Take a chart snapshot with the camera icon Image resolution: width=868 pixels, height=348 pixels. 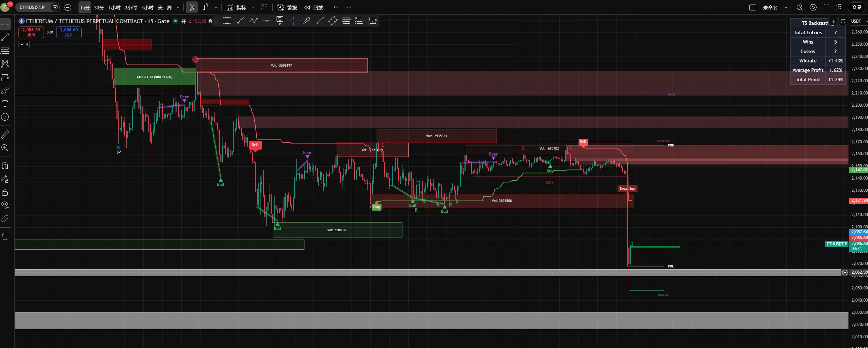[x=840, y=7]
